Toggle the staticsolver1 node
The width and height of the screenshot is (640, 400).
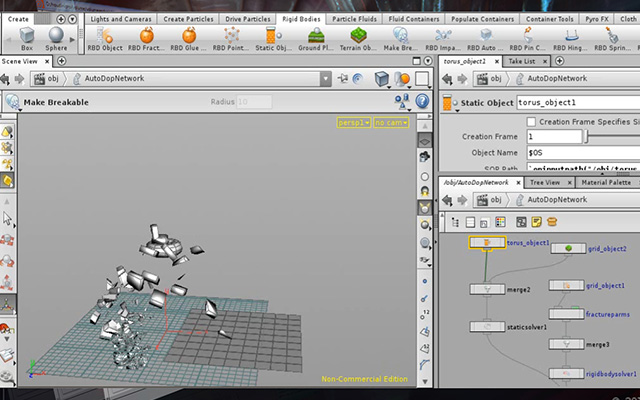click(487, 327)
